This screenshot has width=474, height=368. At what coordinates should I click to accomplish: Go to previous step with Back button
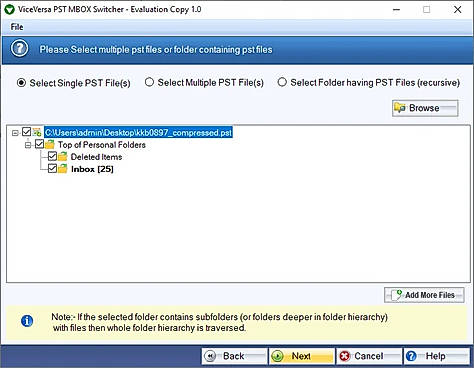(234, 356)
